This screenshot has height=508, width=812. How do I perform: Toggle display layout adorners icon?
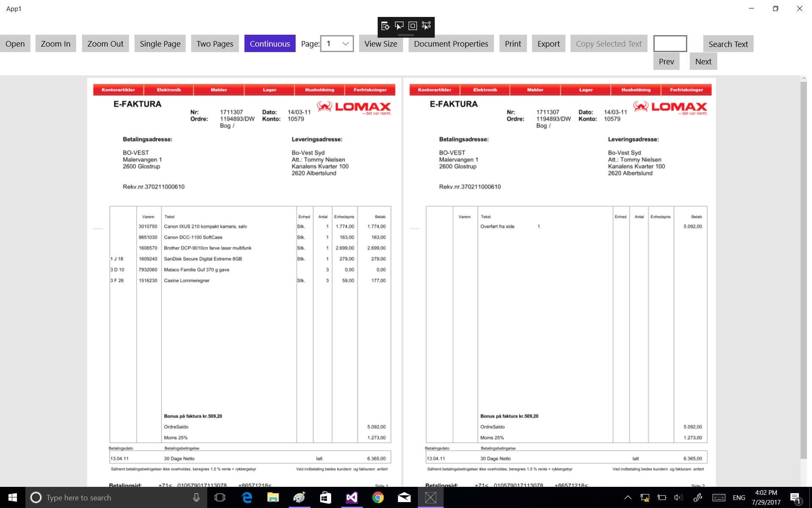click(x=413, y=26)
